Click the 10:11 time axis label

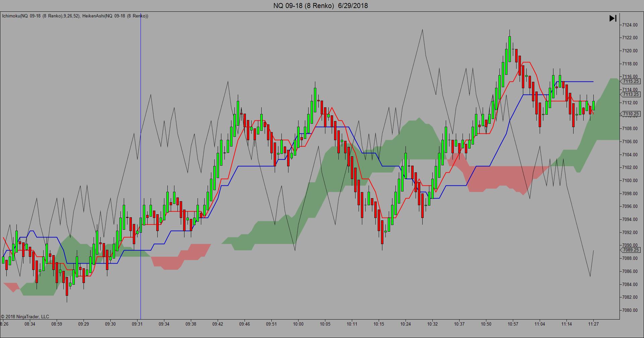click(x=352, y=324)
